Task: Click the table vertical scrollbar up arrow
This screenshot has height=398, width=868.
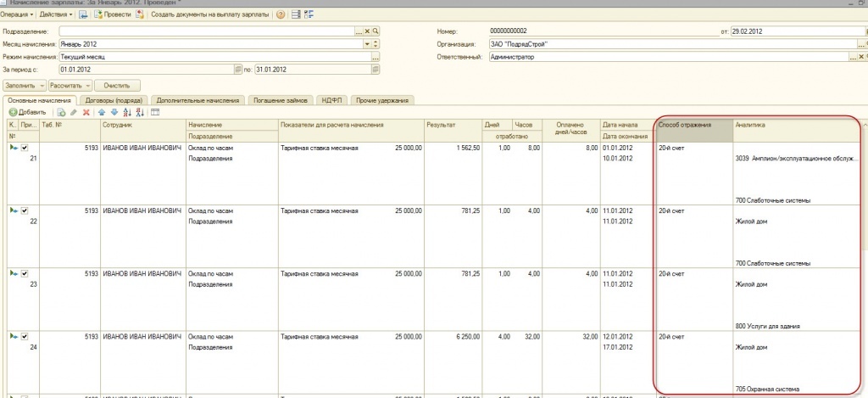Action: click(x=864, y=124)
